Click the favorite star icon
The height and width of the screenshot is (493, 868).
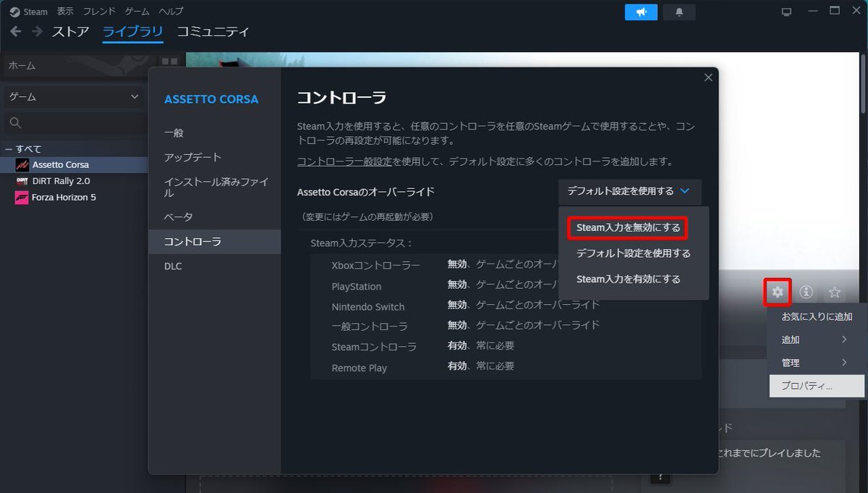tap(834, 292)
